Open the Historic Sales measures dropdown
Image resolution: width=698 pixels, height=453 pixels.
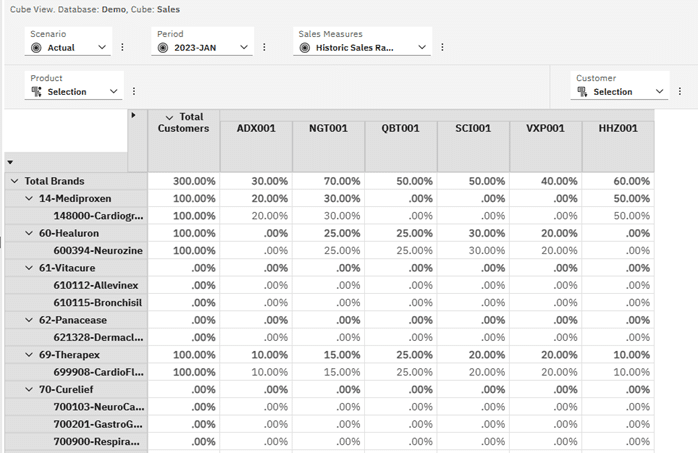(422, 47)
